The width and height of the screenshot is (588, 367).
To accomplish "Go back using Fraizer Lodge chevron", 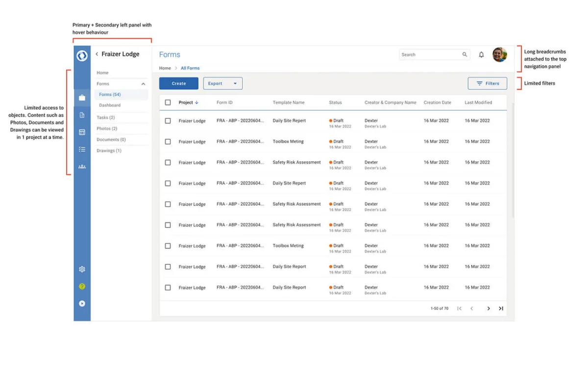I will coord(97,54).
